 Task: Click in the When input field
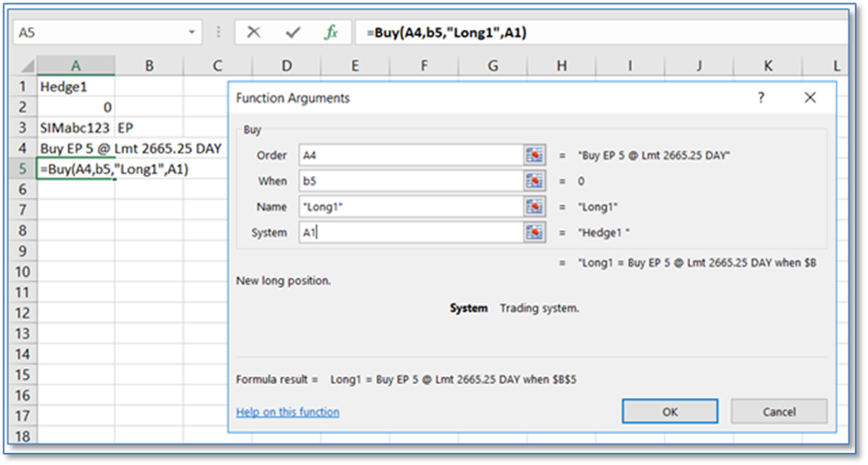click(x=410, y=181)
